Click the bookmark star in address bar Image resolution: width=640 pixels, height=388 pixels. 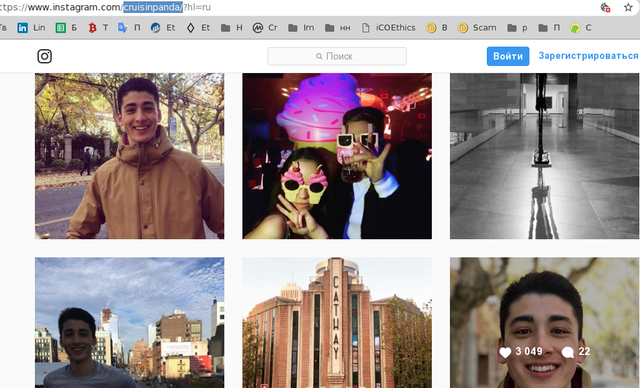click(628, 7)
